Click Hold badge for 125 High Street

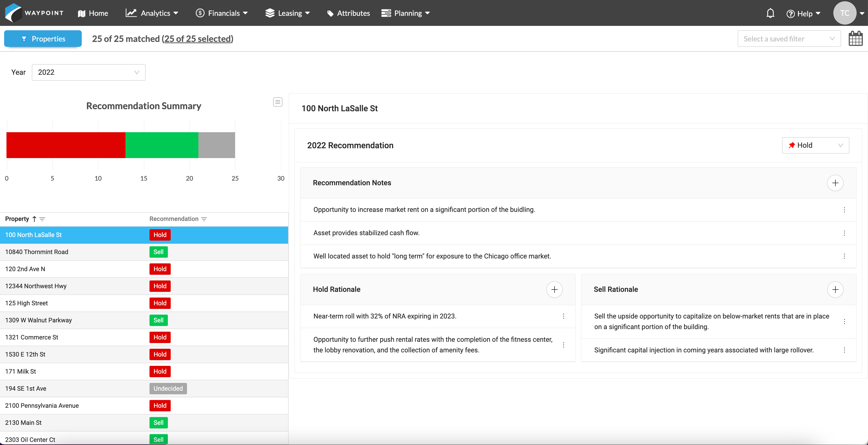160,303
